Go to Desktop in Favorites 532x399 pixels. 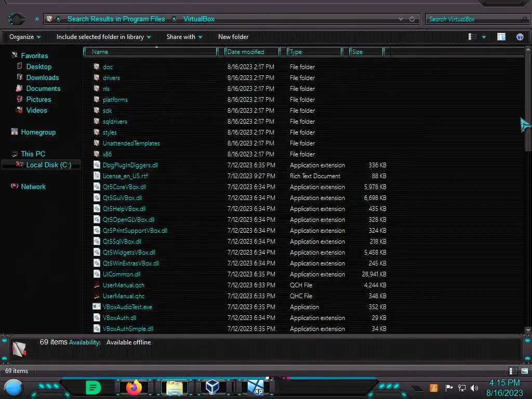38,66
